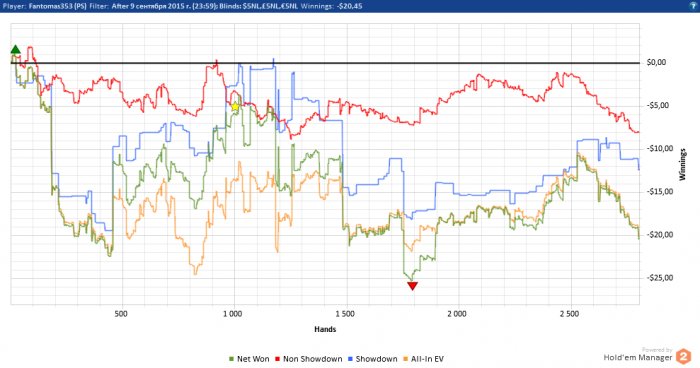Viewport: 700px width, 368px height.
Task: Click the Blinds filter text in header
Action: click(x=258, y=6)
